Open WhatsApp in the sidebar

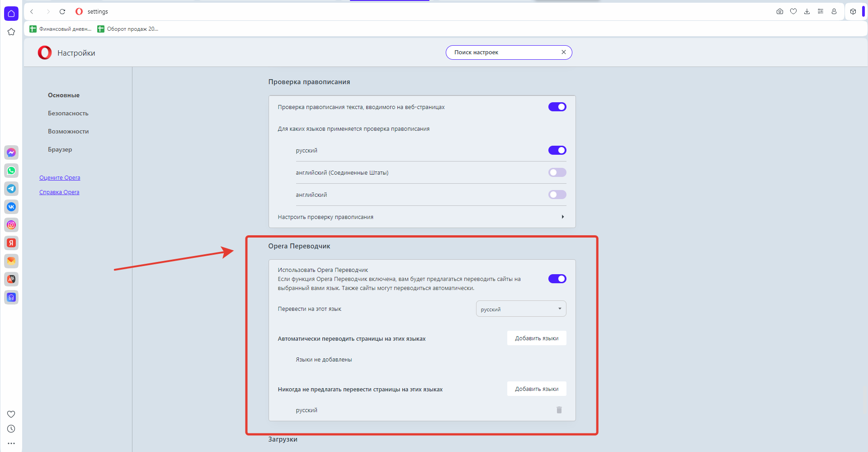click(x=11, y=171)
